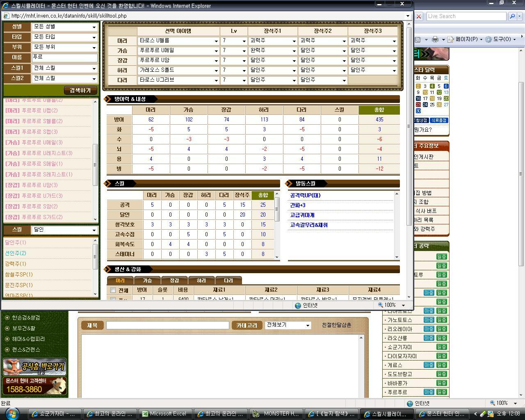The width and height of the screenshot is (525, 420).
Task: Open Microsoft Excel from the taskbar
Action: [164, 414]
